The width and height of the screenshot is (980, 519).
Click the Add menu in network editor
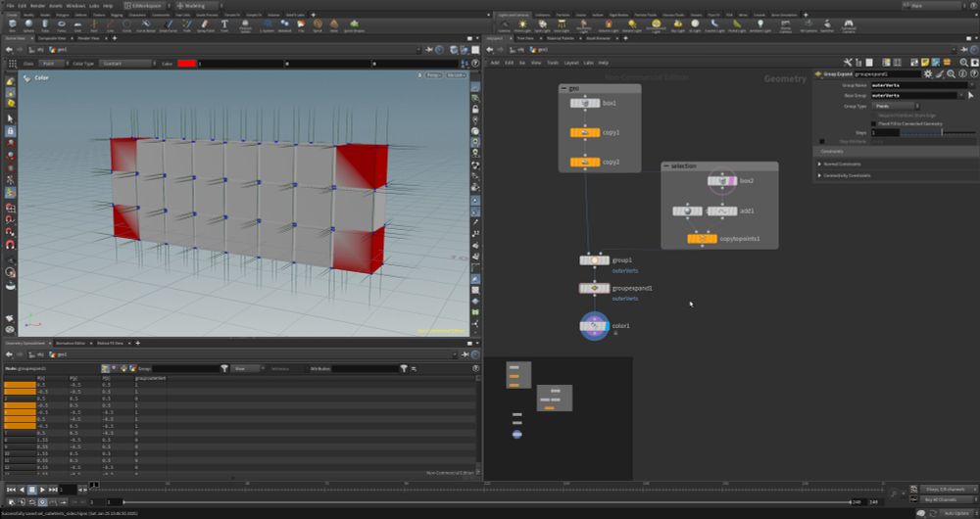click(494, 63)
